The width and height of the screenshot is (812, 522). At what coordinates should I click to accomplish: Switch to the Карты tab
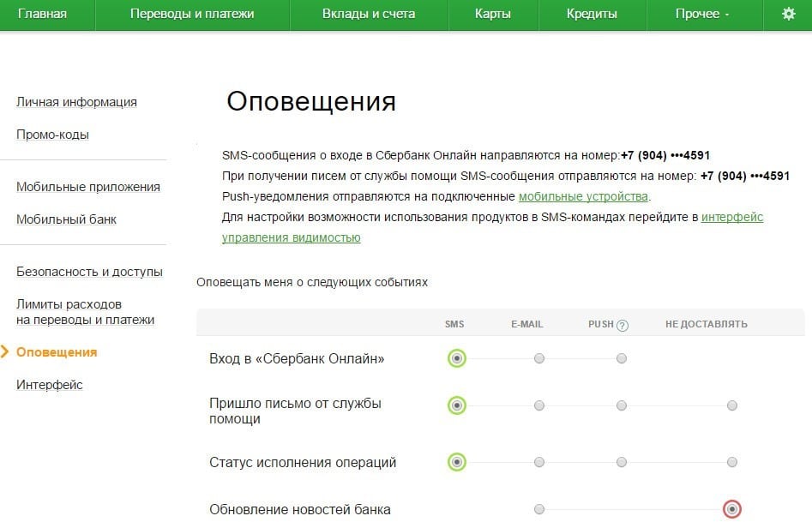coord(492,14)
